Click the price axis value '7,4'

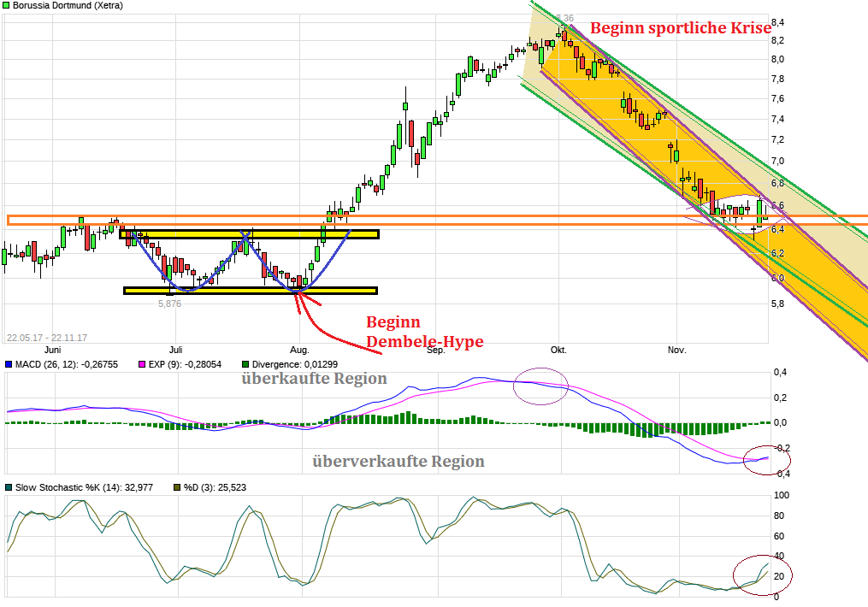click(x=777, y=119)
